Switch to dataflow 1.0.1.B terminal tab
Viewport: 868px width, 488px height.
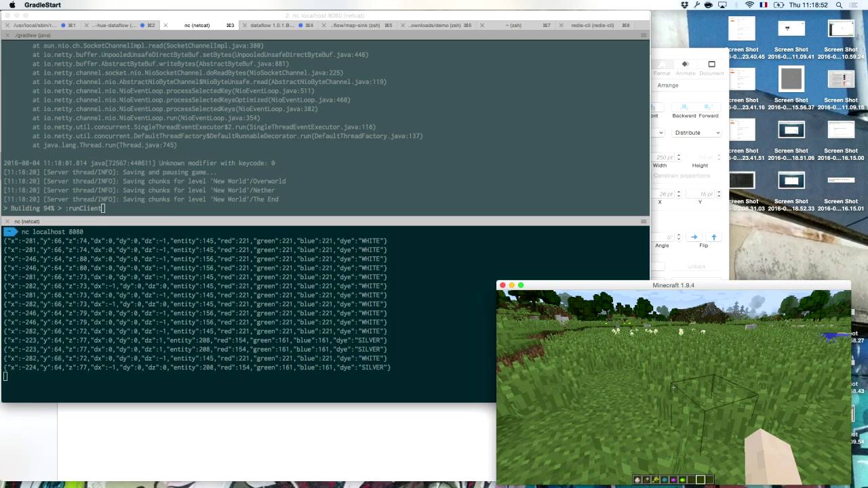[x=278, y=25]
